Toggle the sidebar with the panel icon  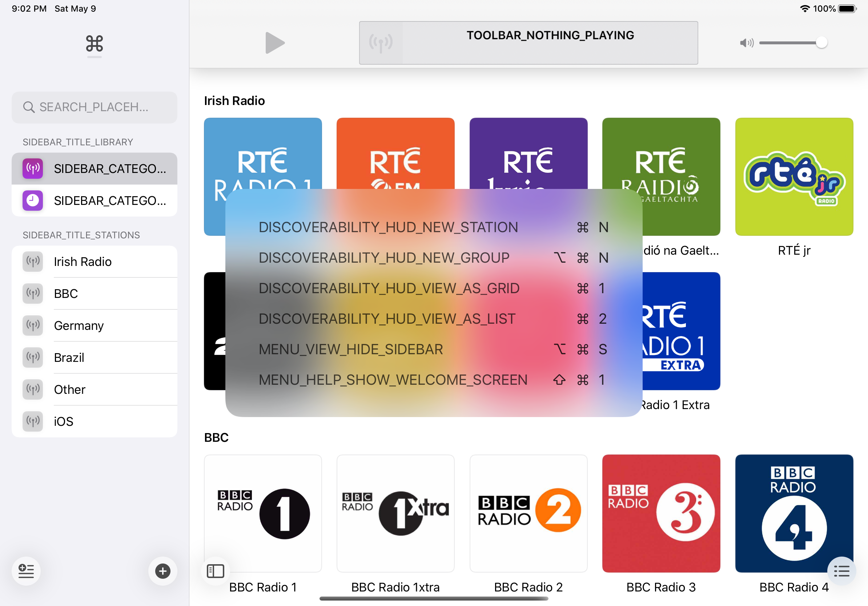216,571
